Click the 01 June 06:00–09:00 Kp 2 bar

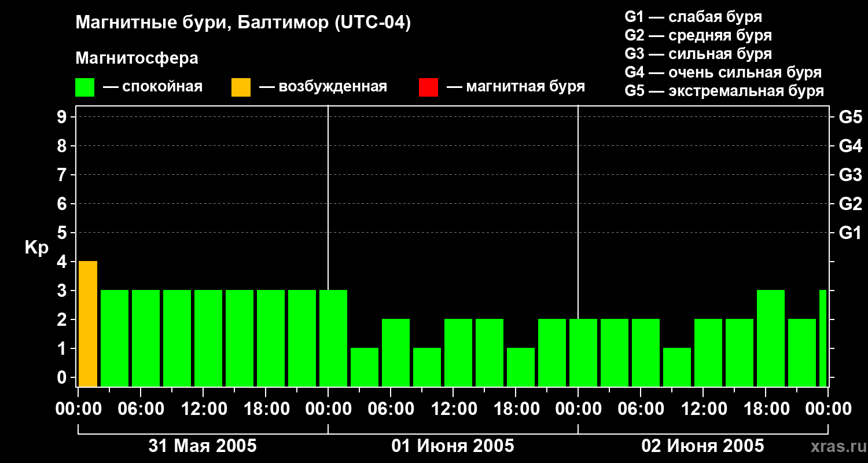coord(396,352)
